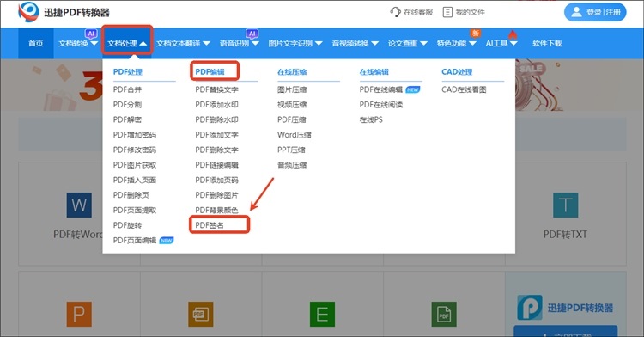This screenshot has width=644, height=337.
Task: Choose PDF删除图片 option
Action: tap(217, 195)
